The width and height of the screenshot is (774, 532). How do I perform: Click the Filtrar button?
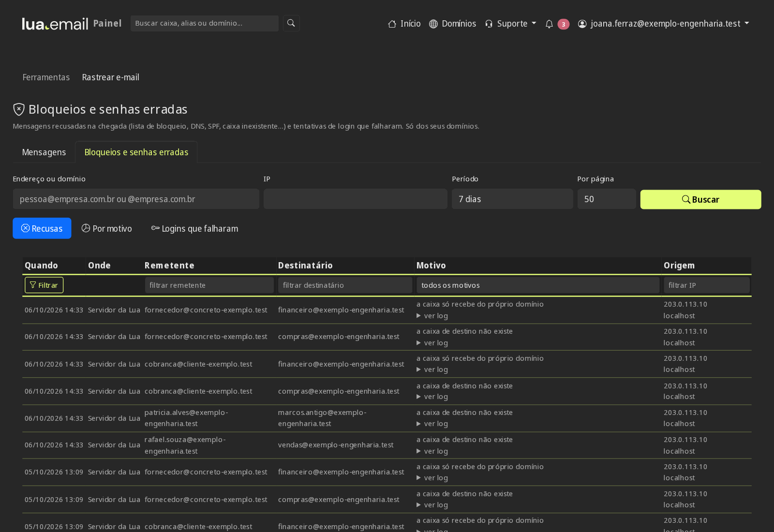[x=44, y=285]
